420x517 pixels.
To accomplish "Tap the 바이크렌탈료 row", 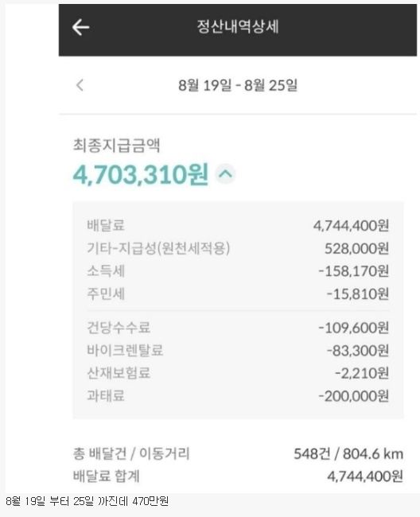I will pyautogui.click(x=238, y=351).
